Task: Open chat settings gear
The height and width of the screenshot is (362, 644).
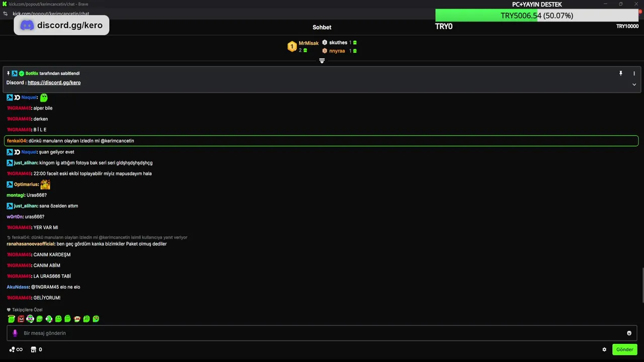Action: coord(604,349)
